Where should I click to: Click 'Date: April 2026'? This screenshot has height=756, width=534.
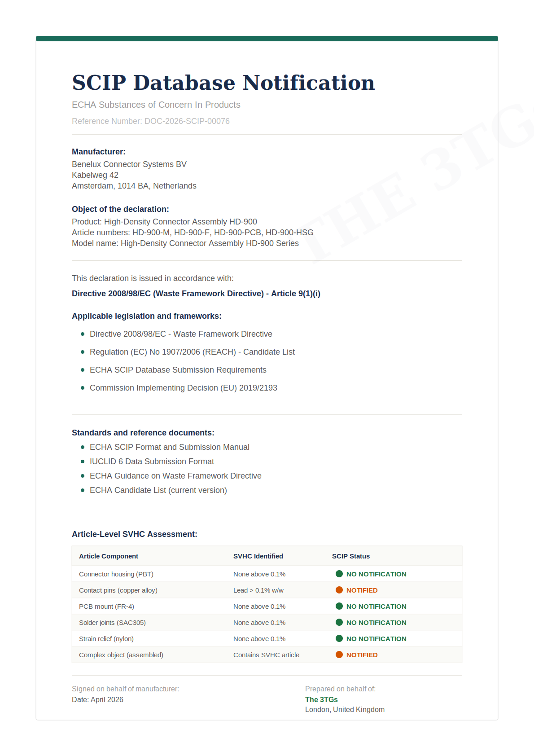pos(97,699)
